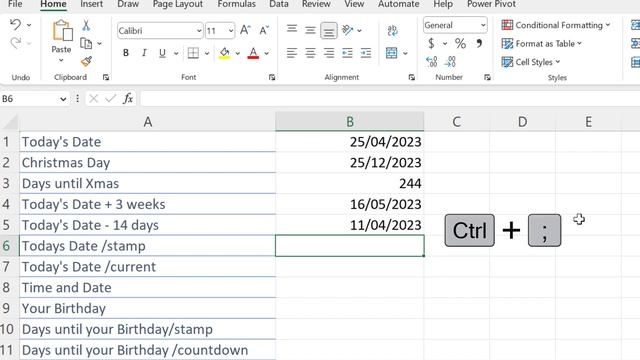The image size is (640, 360).
Task: Click inside the formula bar input
Action: tap(390, 98)
